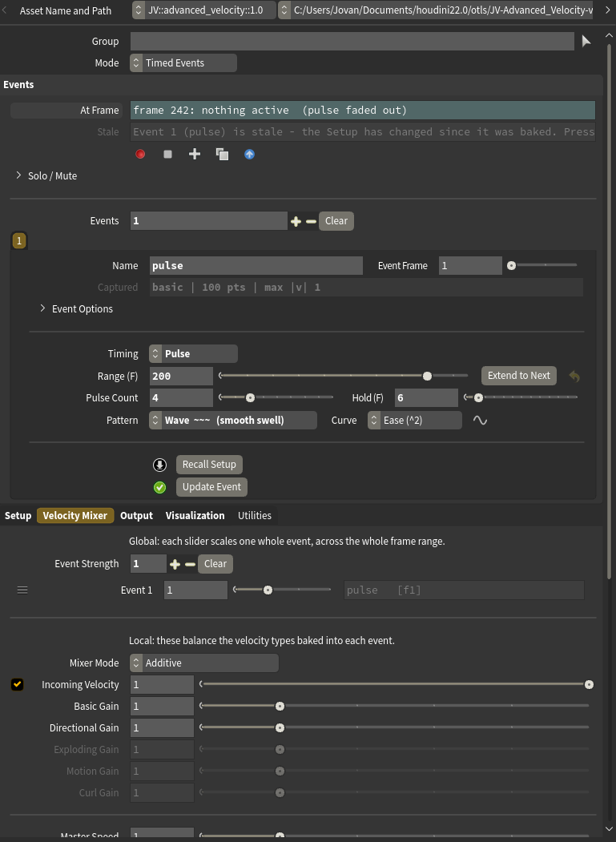Select event tab number 1
This screenshot has width=616, height=842.
click(x=19, y=241)
